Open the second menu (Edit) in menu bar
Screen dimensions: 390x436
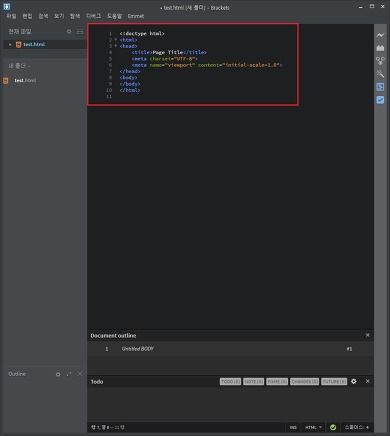click(x=27, y=16)
